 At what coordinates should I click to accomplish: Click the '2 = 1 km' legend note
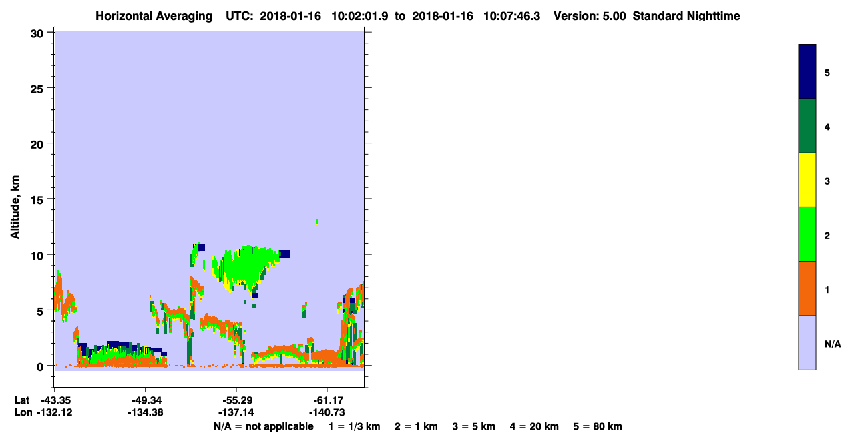pos(416,426)
